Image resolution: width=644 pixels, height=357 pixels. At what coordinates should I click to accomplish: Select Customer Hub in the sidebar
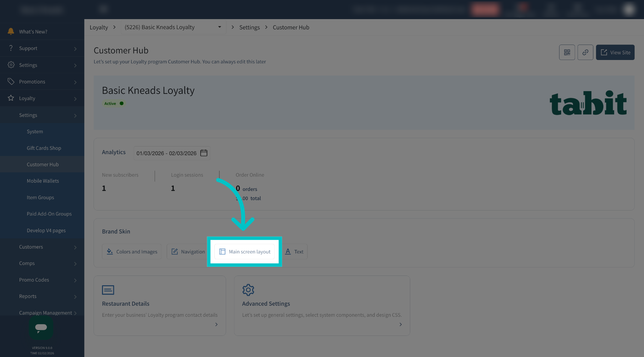tap(43, 164)
